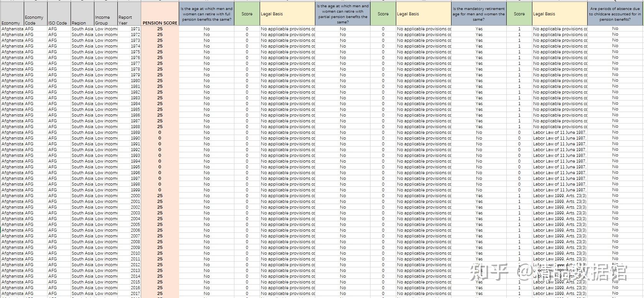644x298 pixels.
Task: Select Economy Code "AFG" in the 1997 row
Action: (36, 178)
